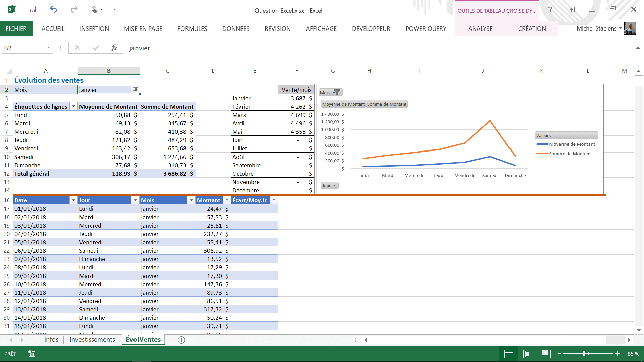The image size is (644, 362).
Task: Switch to the Investissements sheet tab
Action: point(92,340)
